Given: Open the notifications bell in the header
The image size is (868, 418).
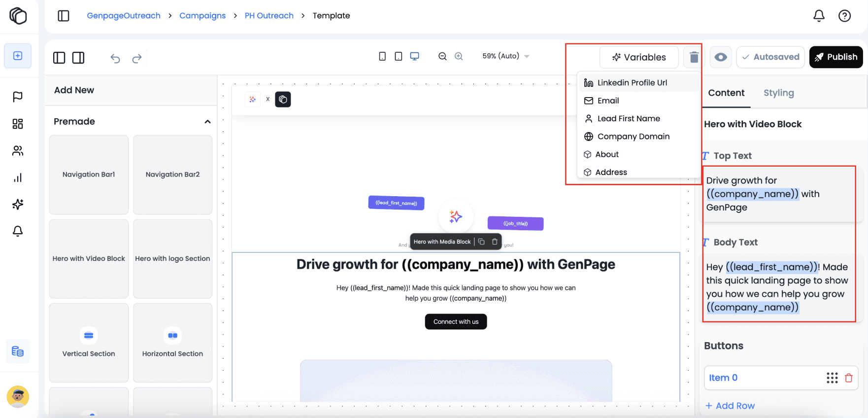Looking at the screenshot, I should (x=819, y=16).
